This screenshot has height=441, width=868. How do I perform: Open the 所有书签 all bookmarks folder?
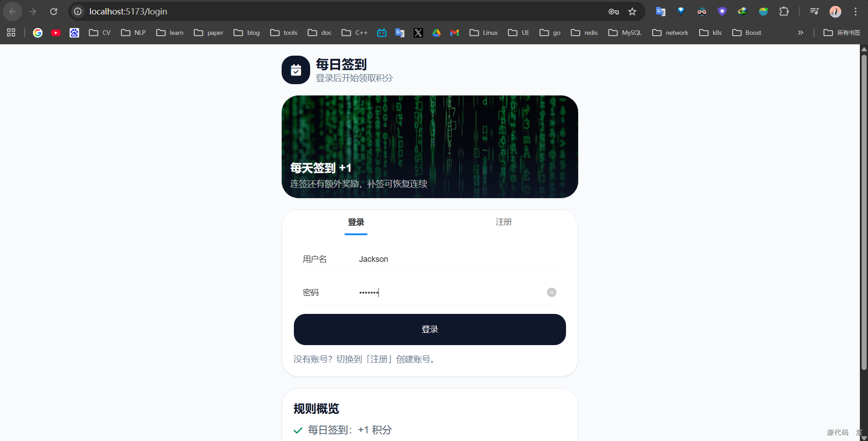pos(842,33)
